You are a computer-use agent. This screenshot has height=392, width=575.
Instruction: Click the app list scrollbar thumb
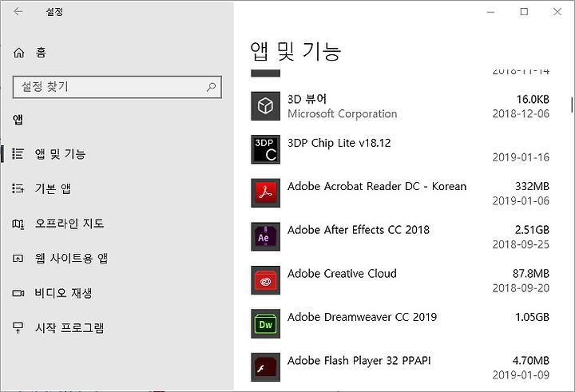point(571,105)
